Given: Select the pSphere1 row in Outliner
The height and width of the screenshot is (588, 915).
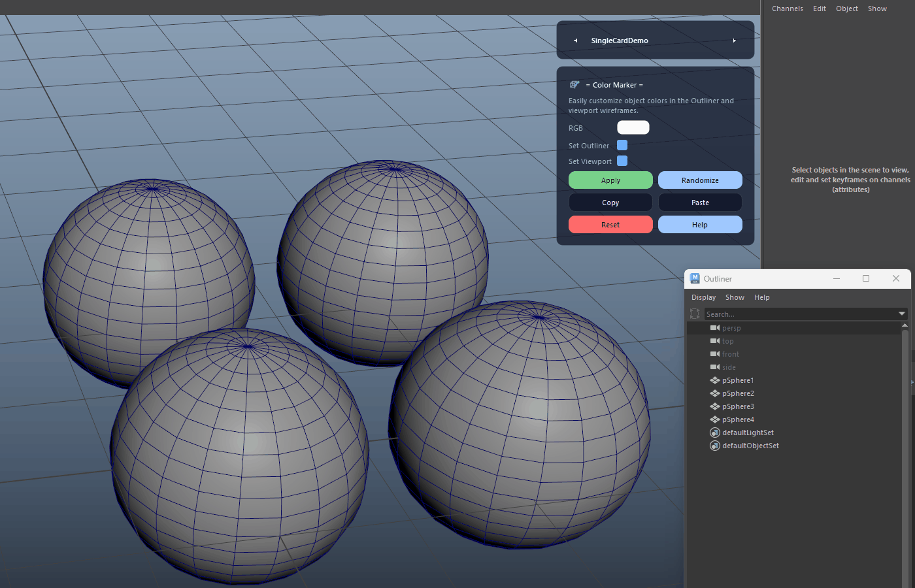Looking at the screenshot, I should coord(793,380).
